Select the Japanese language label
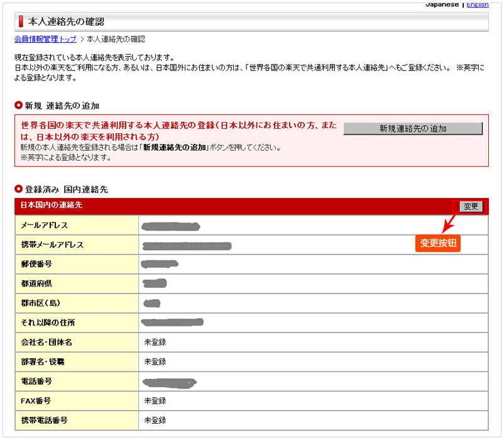Screen dimensions: 504x440 (x=441, y=4)
